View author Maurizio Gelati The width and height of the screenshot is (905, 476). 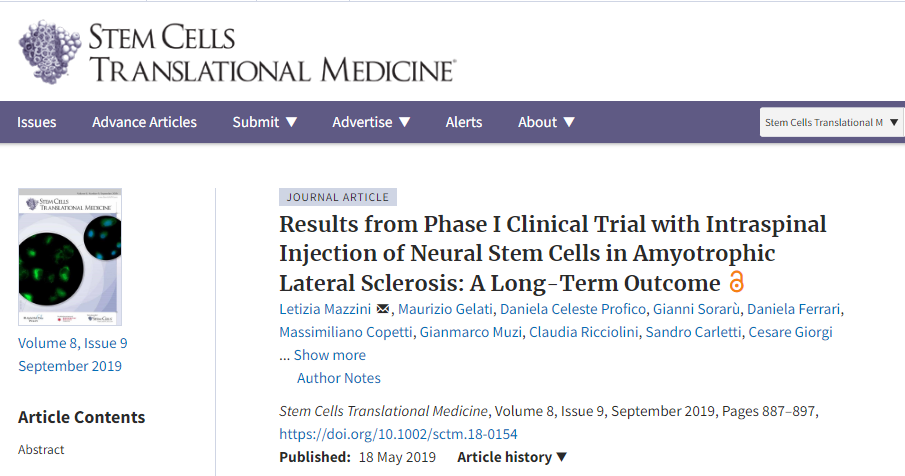point(448,307)
